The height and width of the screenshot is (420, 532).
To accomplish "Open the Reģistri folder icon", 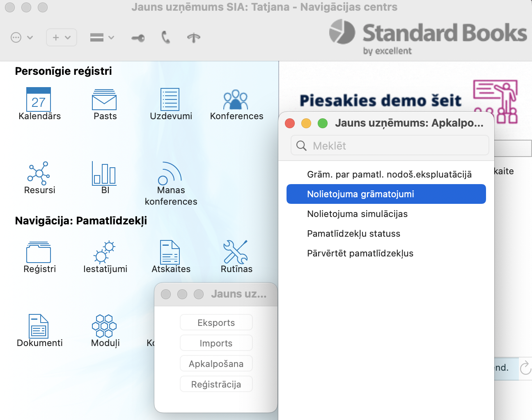I will (39, 252).
